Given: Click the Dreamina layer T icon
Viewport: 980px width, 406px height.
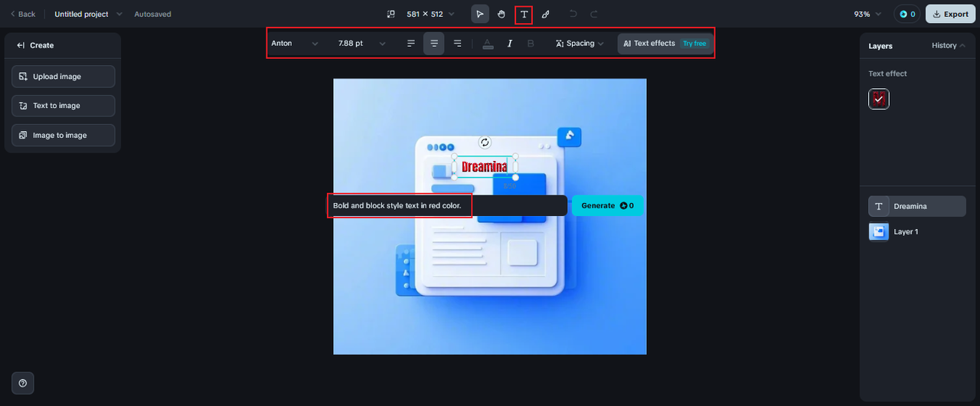Looking at the screenshot, I should click(x=879, y=206).
